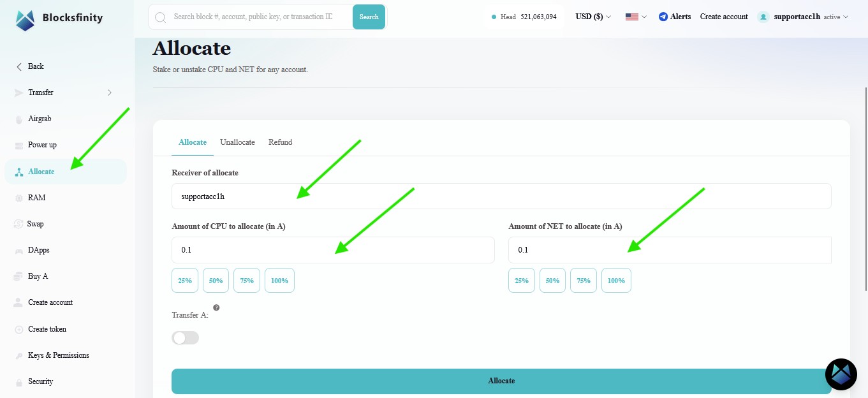Open the USD ($) currency dropdown

(x=593, y=17)
